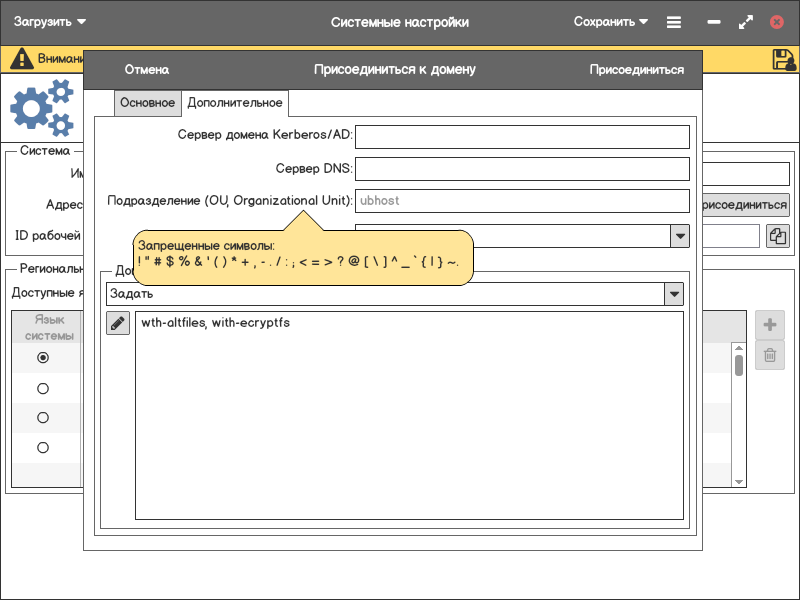Open the hamburger menu icon

pos(674,22)
